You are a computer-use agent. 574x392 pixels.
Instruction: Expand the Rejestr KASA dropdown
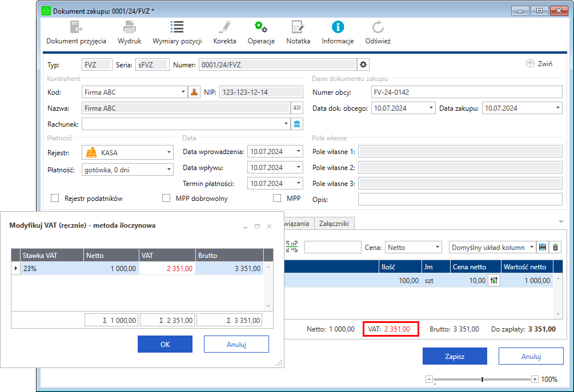pyautogui.click(x=168, y=152)
